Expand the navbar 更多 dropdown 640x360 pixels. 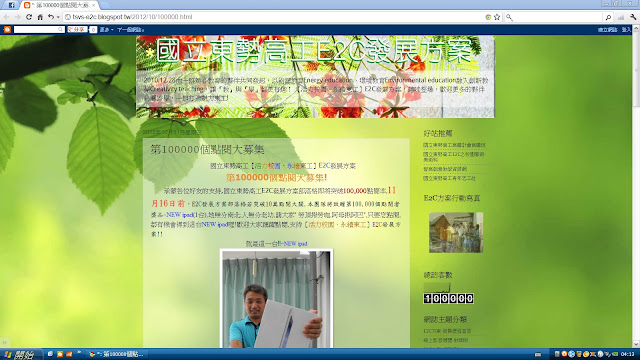(106, 30)
